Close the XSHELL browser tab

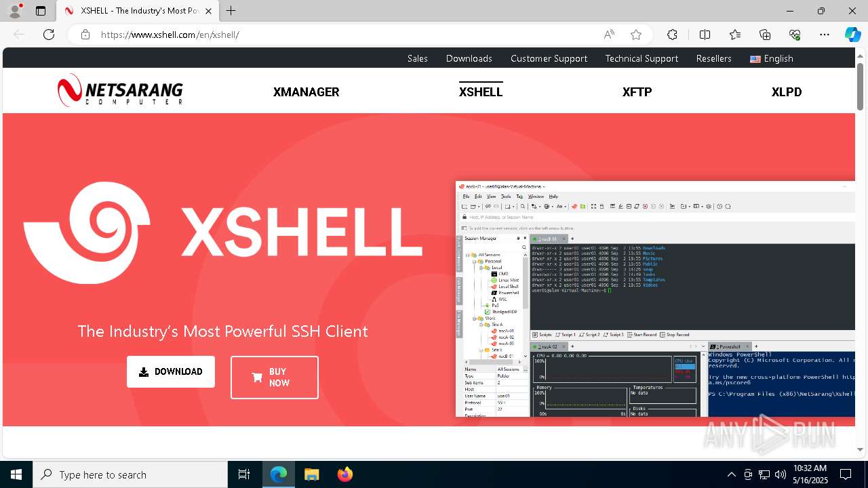[x=208, y=11]
